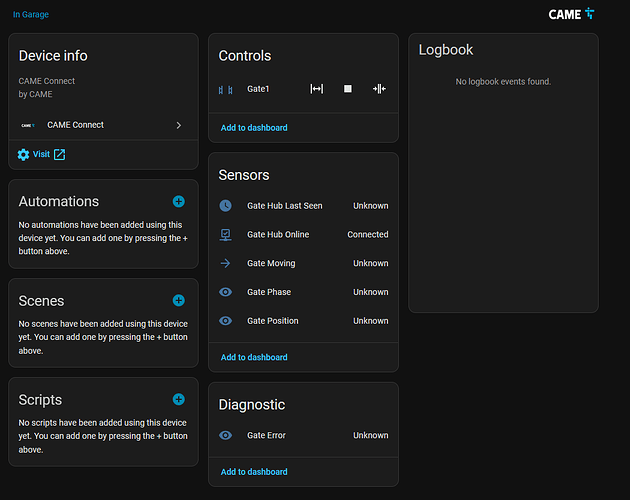This screenshot has width=630, height=500.
Task: Open Gate Hub Online sensor details
Action: 277,235
